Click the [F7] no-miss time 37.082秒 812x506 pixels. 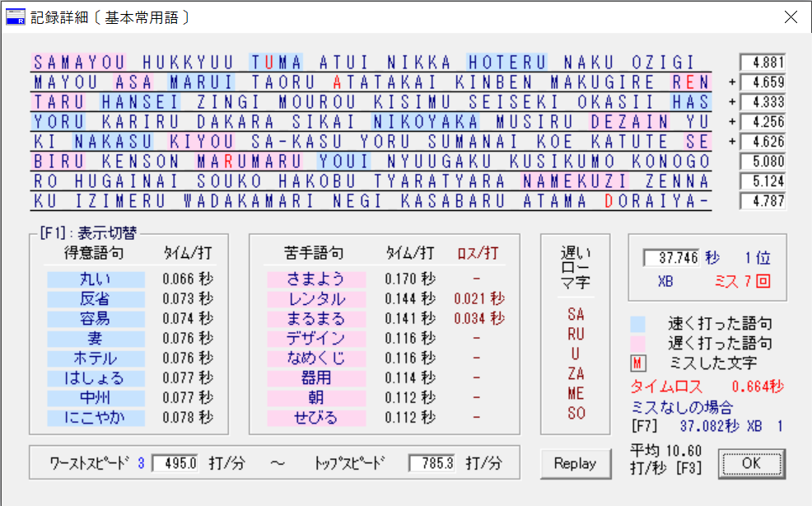(709, 426)
